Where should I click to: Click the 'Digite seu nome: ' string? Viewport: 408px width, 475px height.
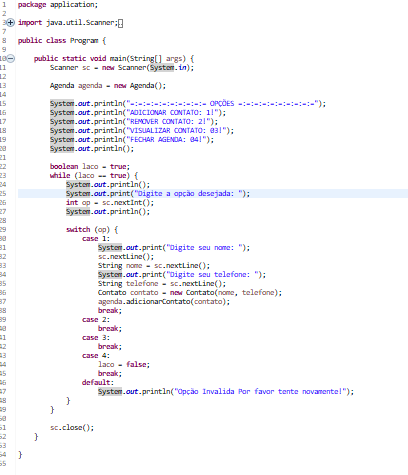coord(204,248)
